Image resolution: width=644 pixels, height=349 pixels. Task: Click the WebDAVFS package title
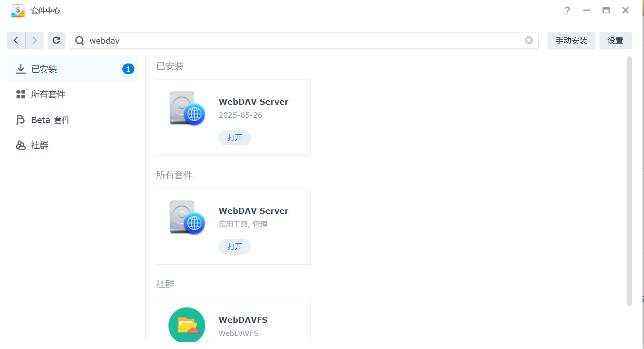click(x=243, y=320)
